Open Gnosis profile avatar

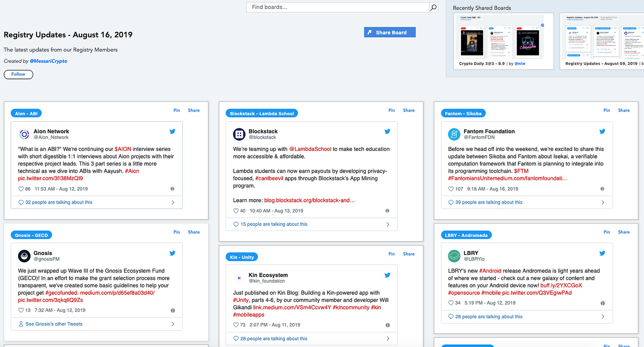click(24, 256)
